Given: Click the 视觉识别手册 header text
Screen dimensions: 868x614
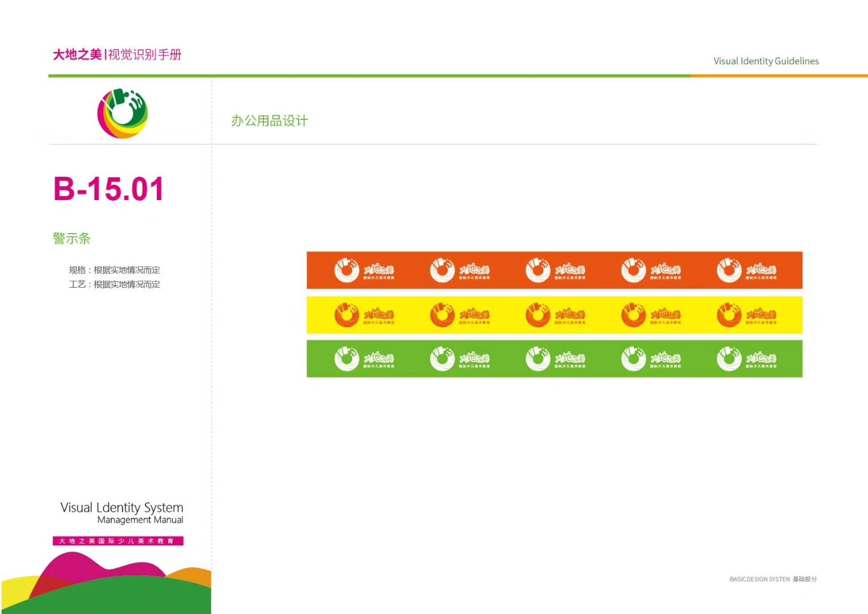Looking at the screenshot, I should (145, 55).
